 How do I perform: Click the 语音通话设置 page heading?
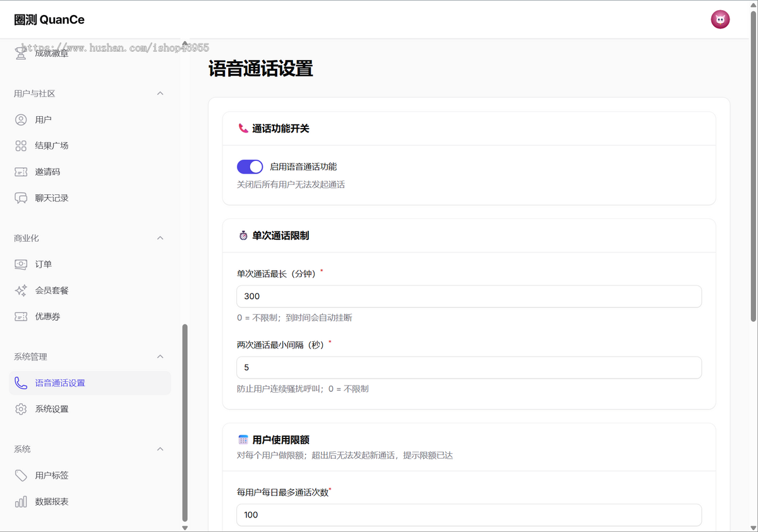click(261, 68)
